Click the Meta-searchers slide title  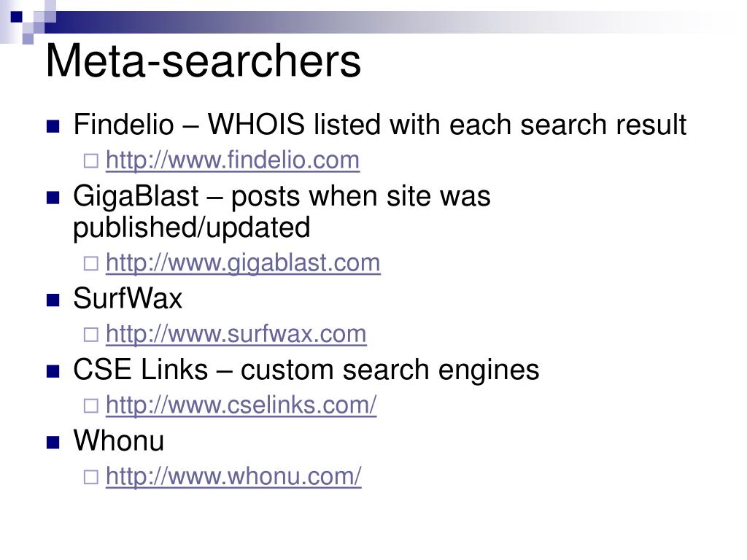204,61
